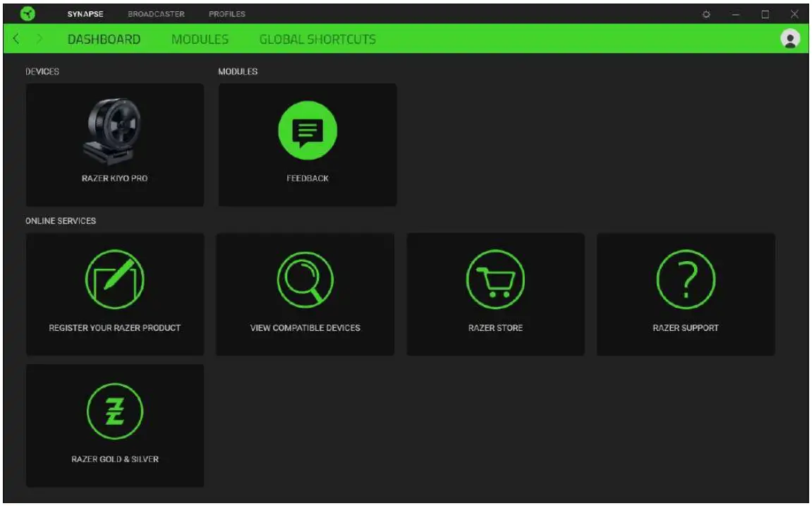This screenshot has height=506, width=812.
Task: Open the settings gear icon
Action: click(x=706, y=15)
